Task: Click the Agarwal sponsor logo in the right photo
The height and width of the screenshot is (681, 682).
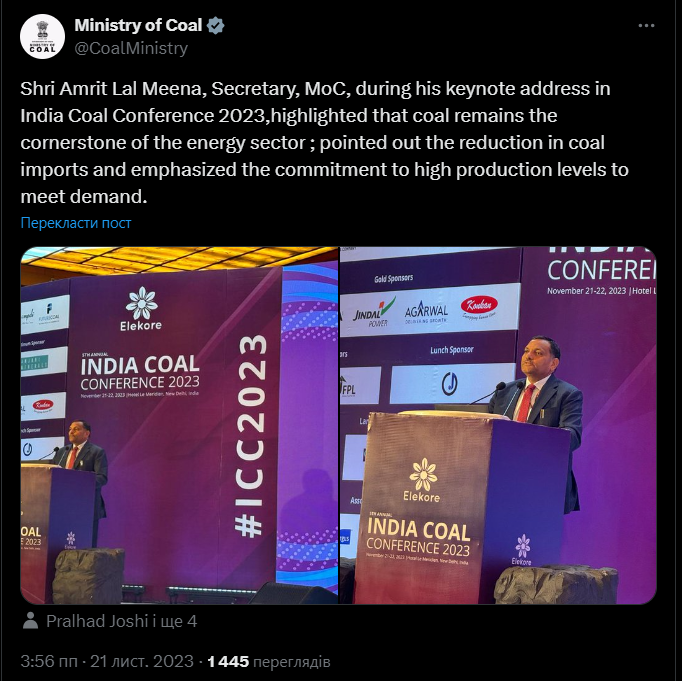Action: pos(426,312)
